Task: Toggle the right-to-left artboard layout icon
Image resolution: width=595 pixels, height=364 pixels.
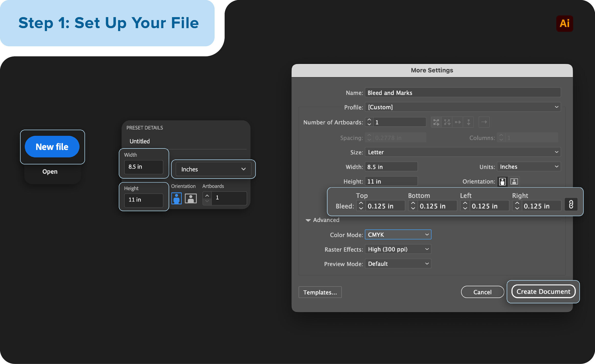Action: (484, 122)
